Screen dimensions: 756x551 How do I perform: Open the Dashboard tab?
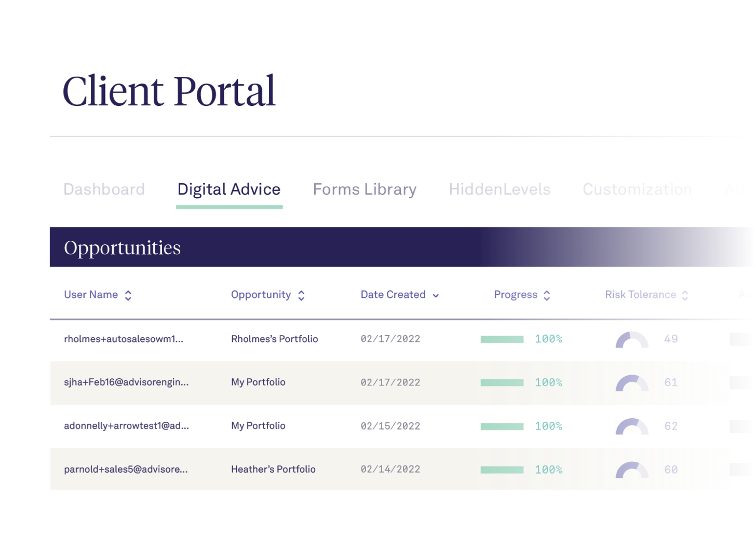pos(104,189)
